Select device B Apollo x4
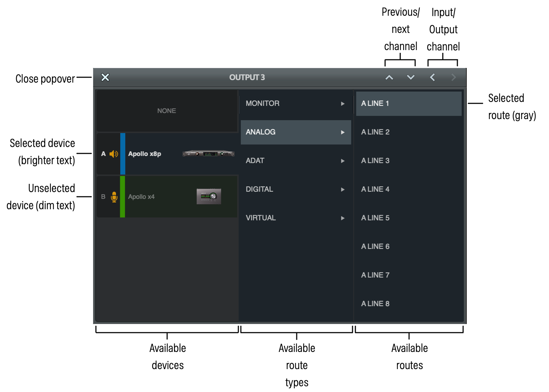Screen dimensions: 549x392 [161, 196]
